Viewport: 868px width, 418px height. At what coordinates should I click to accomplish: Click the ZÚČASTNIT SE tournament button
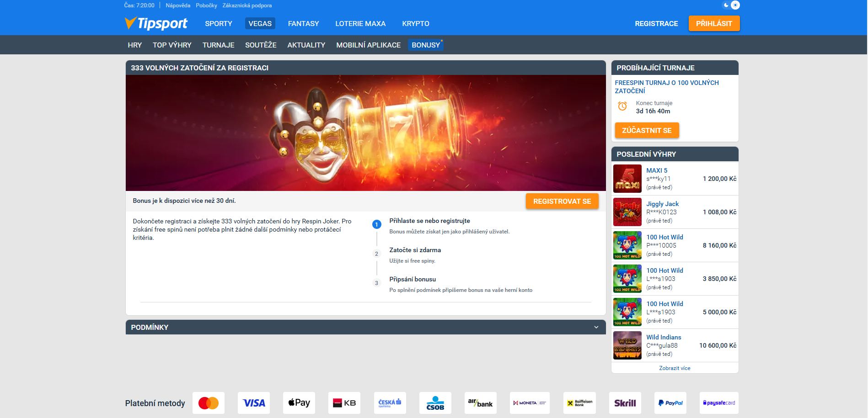coord(647,130)
